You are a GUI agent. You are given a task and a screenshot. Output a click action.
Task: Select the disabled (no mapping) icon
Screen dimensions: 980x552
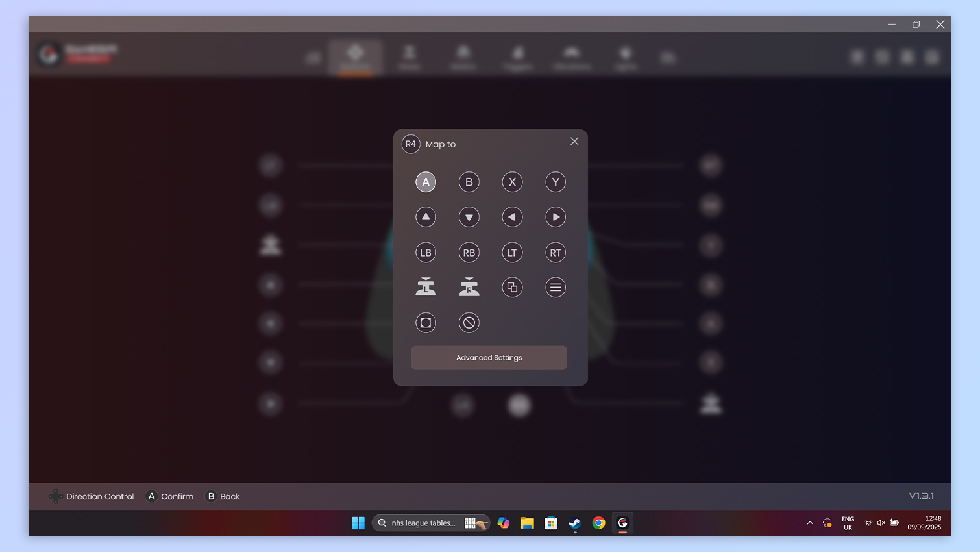(469, 323)
